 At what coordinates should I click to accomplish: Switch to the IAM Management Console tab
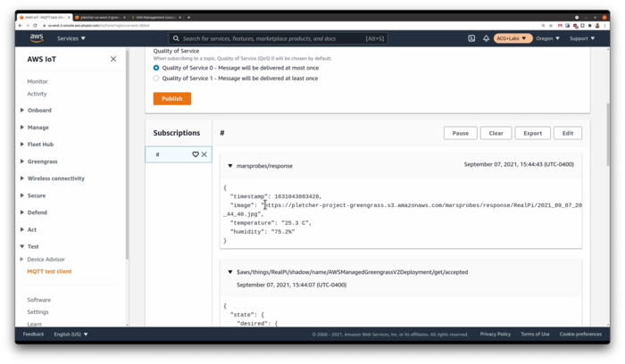click(155, 18)
